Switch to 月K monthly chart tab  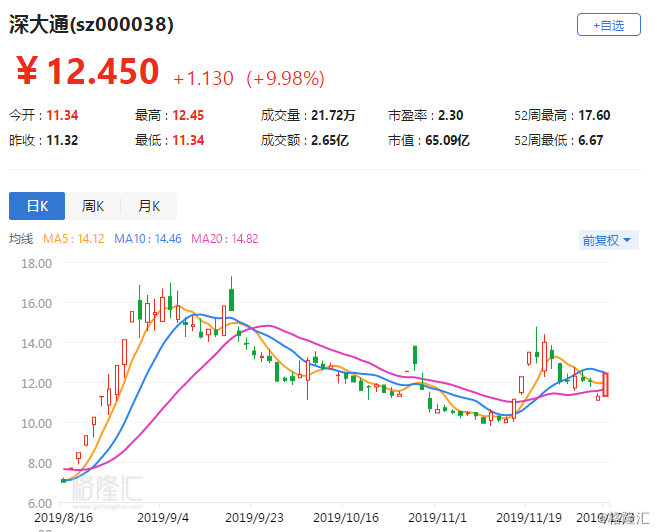(149, 206)
